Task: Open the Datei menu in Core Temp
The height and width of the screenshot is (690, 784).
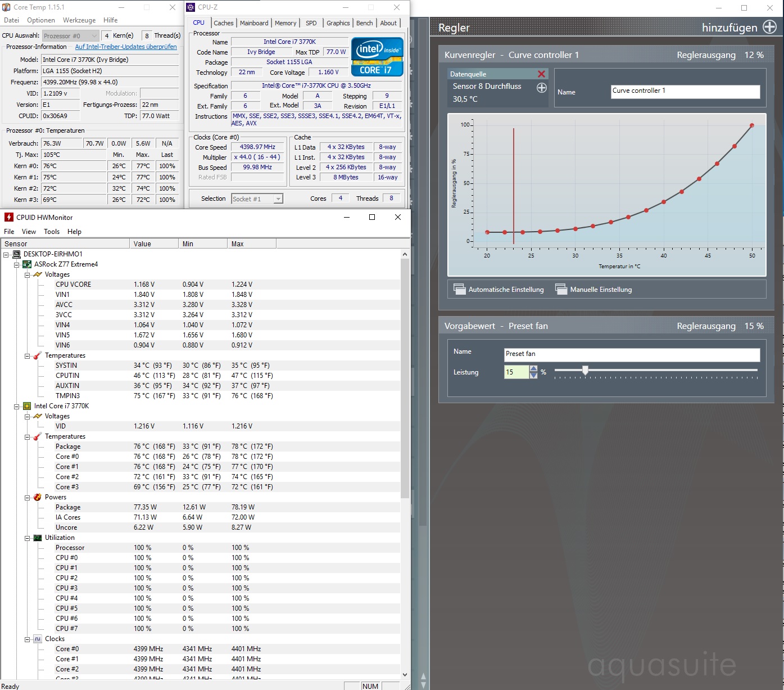Action: click(11, 20)
